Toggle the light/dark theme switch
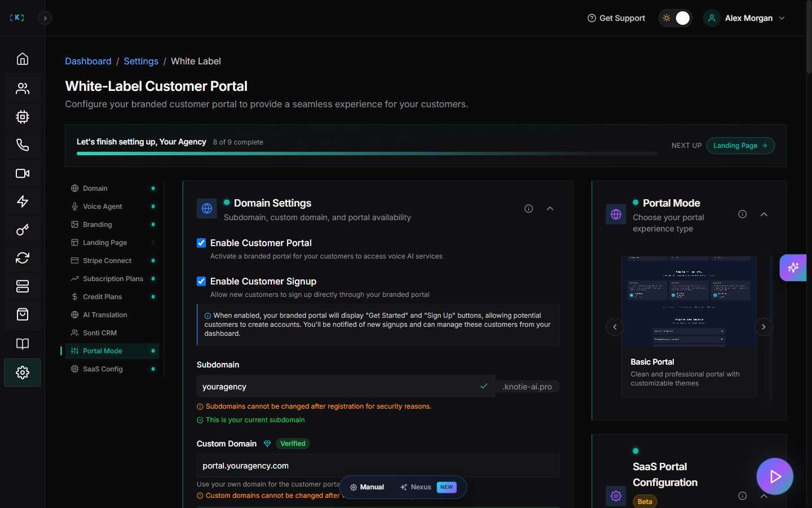812x508 pixels. point(675,18)
